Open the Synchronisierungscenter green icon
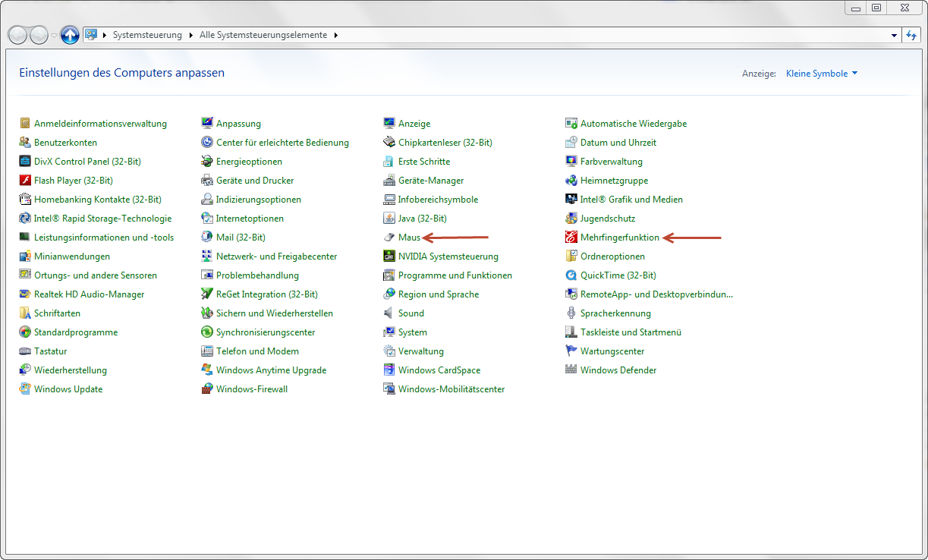This screenshot has height=560, width=928. click(207, 332)
